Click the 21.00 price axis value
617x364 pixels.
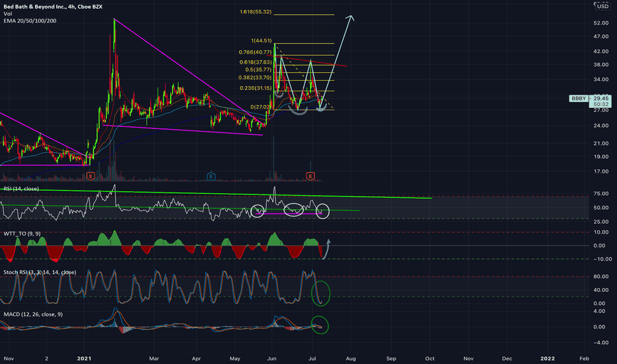(x=601, y=144)
